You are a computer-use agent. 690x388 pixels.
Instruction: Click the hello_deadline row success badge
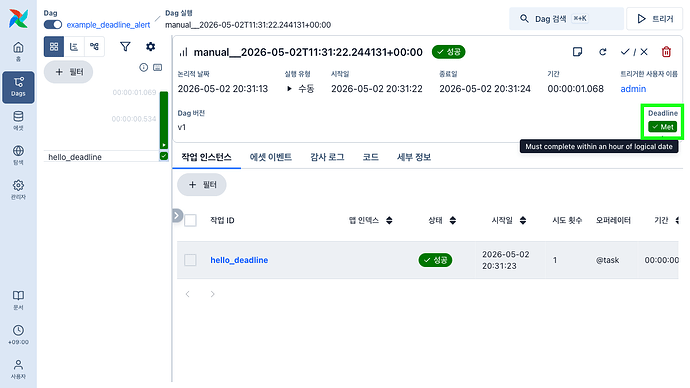coord(435,260)
